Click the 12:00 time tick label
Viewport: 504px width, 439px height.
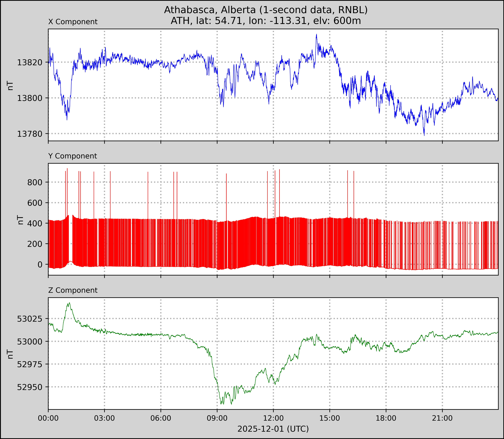pos(273,418)
